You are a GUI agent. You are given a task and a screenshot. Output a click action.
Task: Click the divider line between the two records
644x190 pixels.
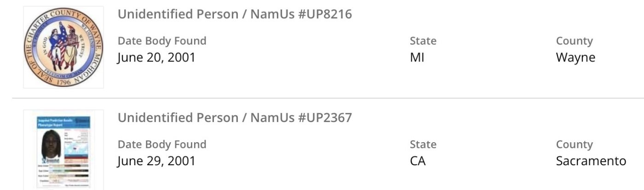(322, 98)
